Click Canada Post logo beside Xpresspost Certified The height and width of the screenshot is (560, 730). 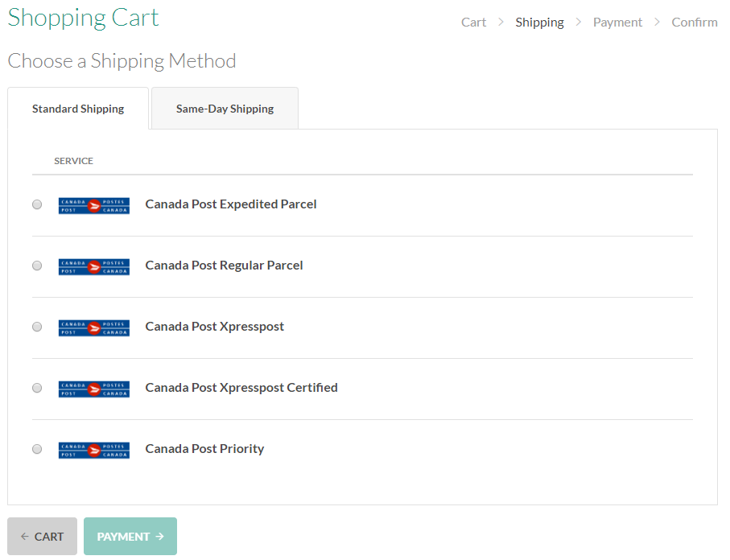pyautogui.click(x=94, y=389)
